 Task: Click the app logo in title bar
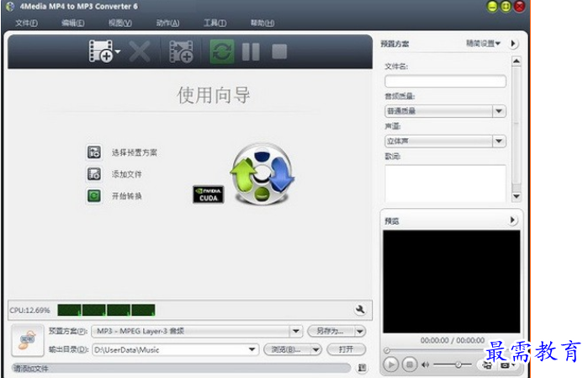(10, 7)
